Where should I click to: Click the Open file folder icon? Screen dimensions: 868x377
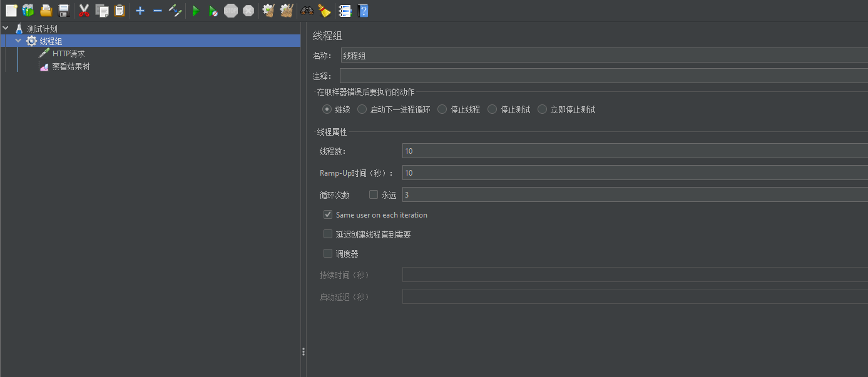(x=46, y=10)
